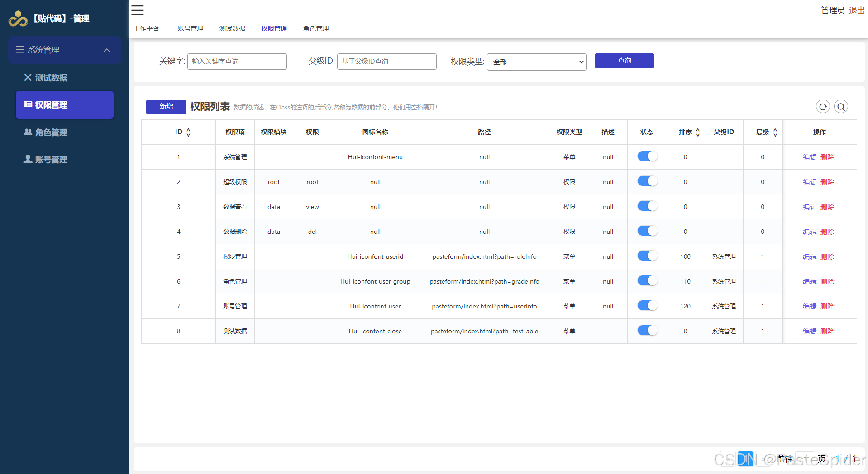Click the 新增 add button
The image size is (868, 474).
point(166,107)
